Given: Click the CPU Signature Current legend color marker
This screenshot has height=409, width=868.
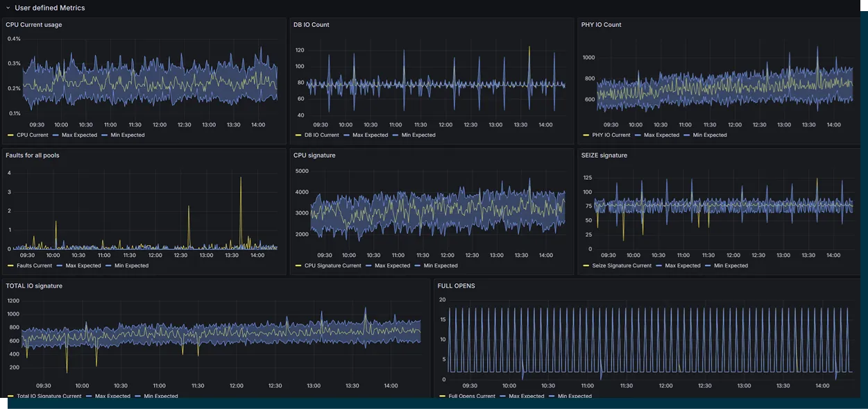Looking at the screenshot, I should [298, 266].
